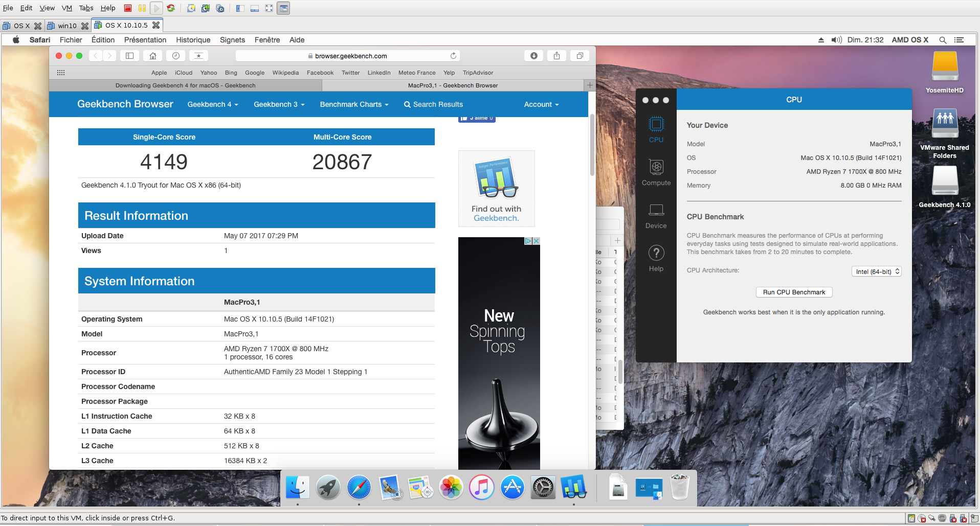Click the Notification Center icon in menu bar
Screen dimensions: 980x526
(x=959, y=40)
